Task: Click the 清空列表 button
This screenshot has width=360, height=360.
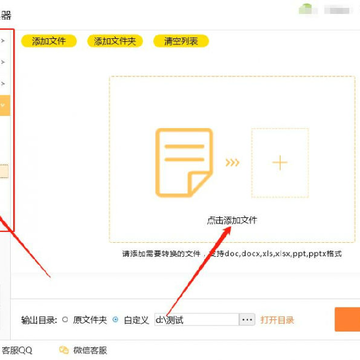Action: tap(181, 41)
